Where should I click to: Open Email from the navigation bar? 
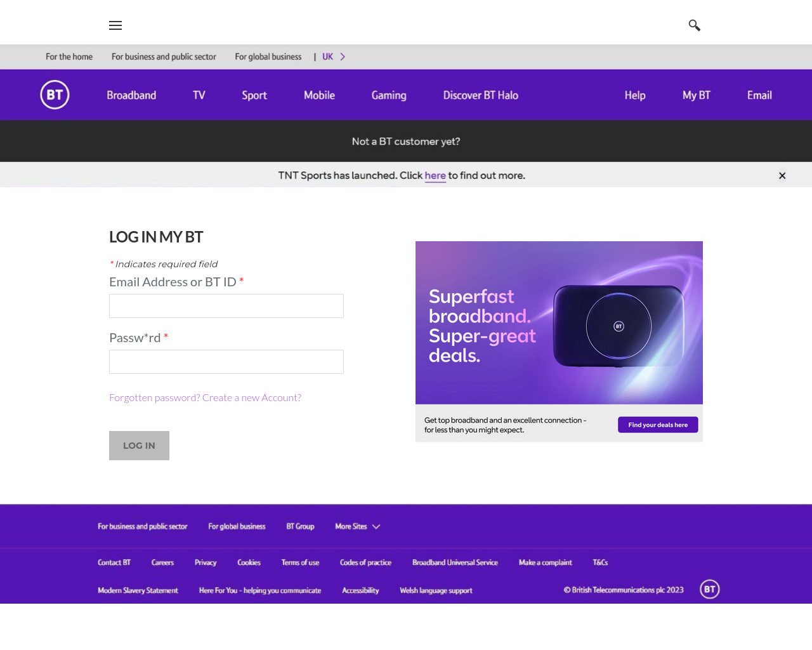point(759,95)
